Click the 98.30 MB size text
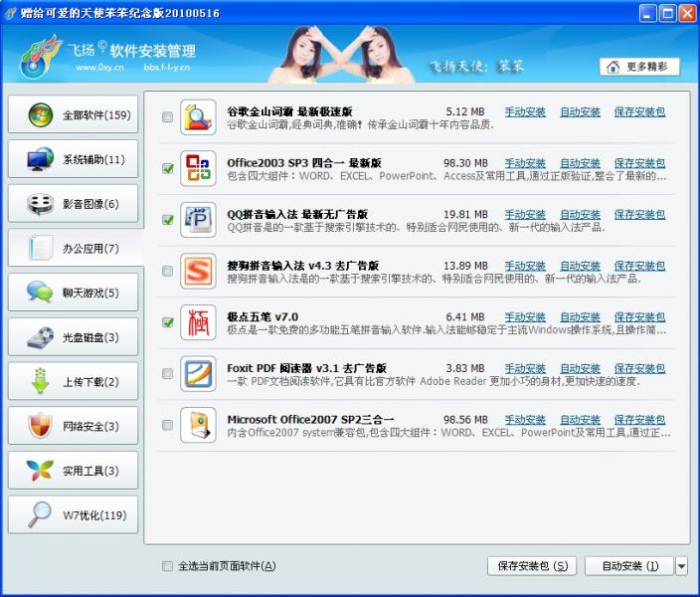 coord(465,163)
